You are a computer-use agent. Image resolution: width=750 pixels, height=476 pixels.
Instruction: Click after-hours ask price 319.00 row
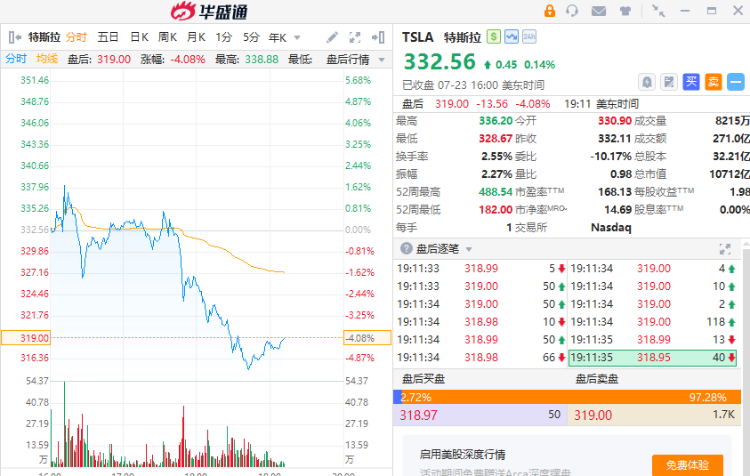click(x=654, y=415)
